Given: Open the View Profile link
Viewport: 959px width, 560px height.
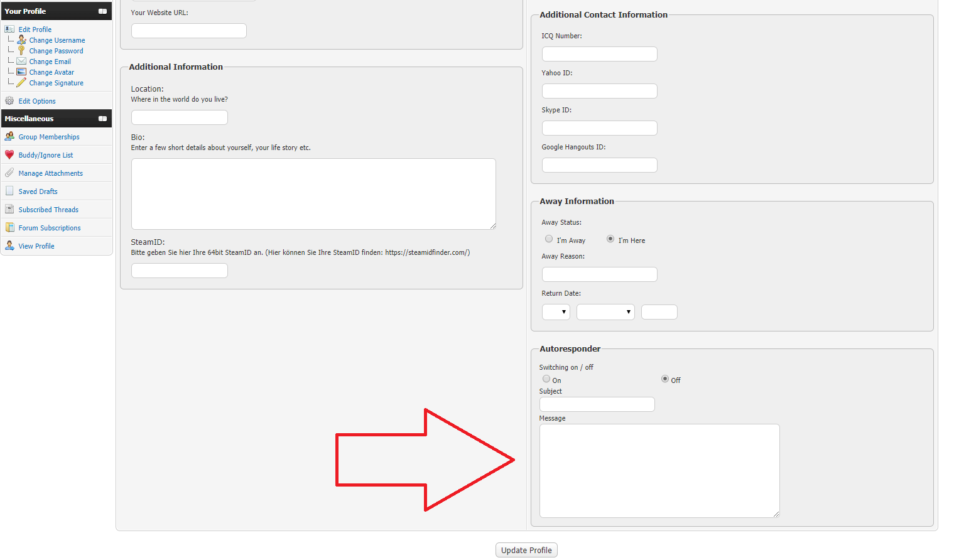Looking at the screenshot, I should [x=36, y=246].
